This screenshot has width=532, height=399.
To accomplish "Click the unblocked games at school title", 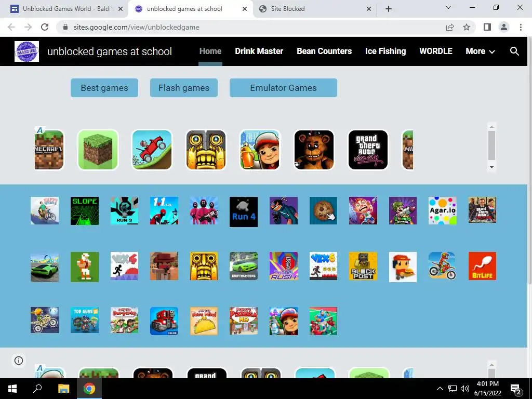I will pyautogui.click(x=110, y=51).
